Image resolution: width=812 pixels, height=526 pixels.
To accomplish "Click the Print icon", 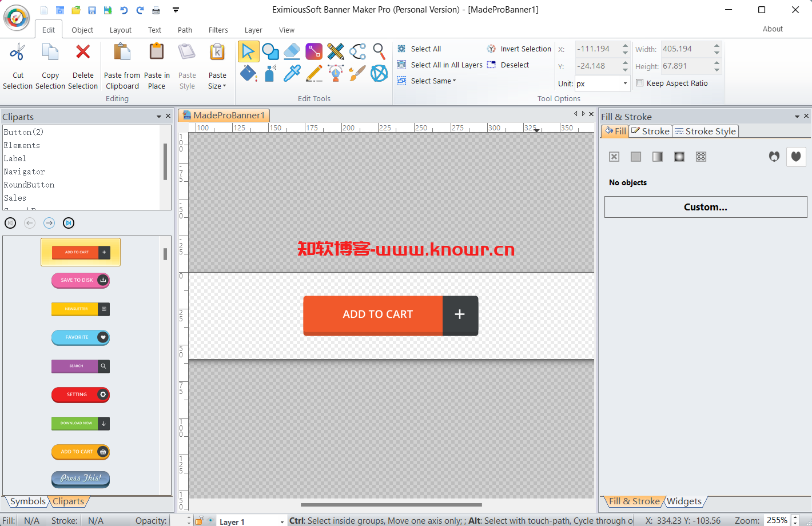I will (x=156, y=10).
